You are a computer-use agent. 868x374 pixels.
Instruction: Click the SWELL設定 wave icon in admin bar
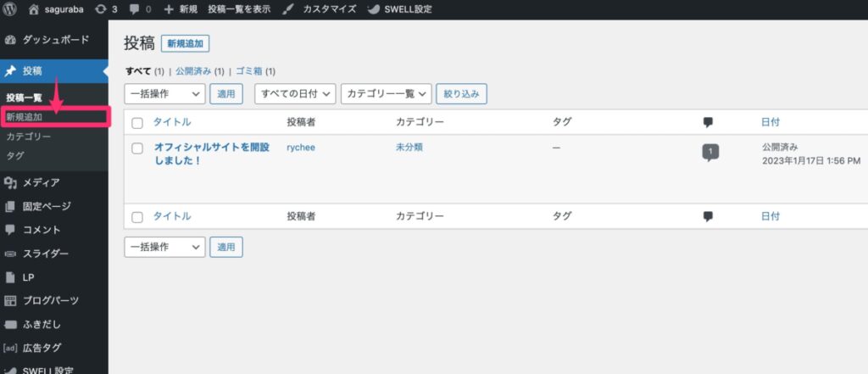click(374, 9)
